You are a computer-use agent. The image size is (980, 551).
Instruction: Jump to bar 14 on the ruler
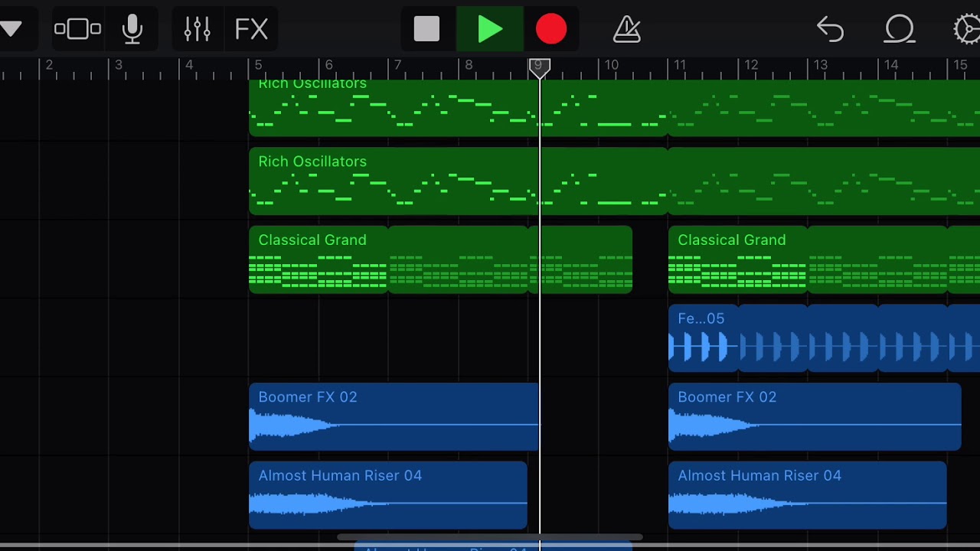891,65
